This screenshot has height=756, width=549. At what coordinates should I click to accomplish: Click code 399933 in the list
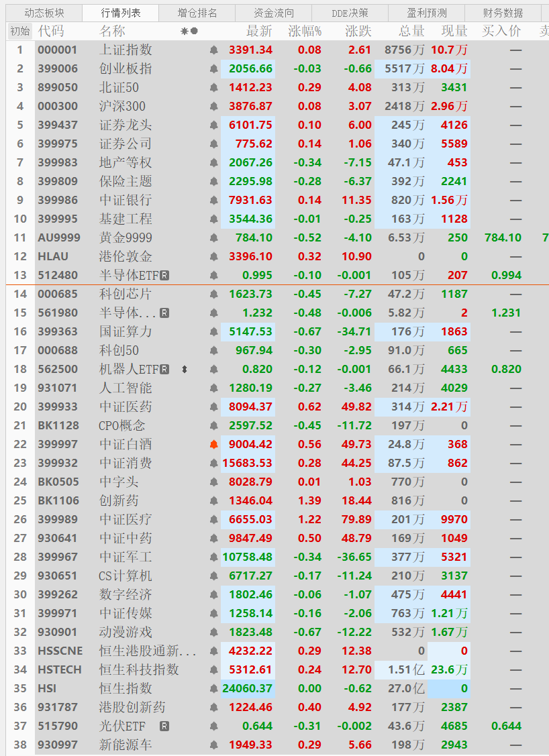click(58, 407)
